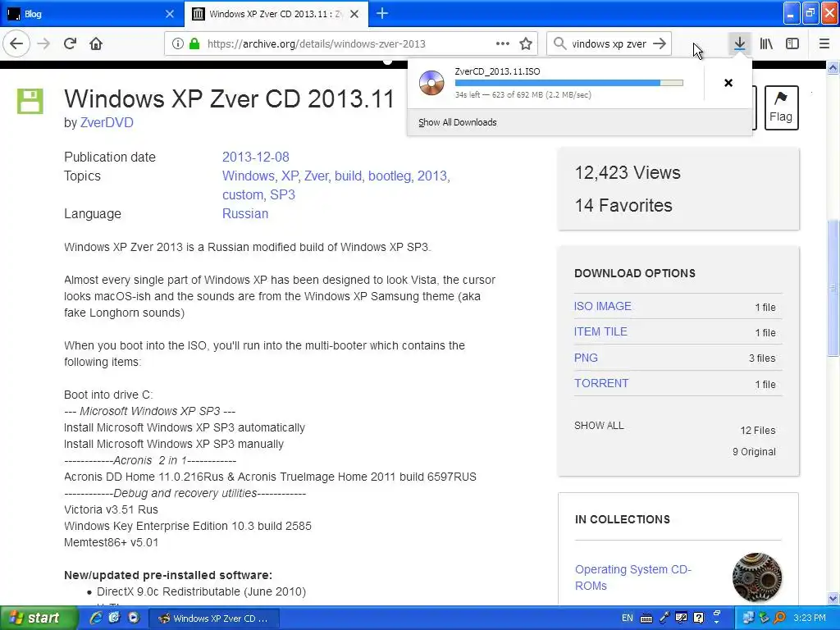The width and height of the screenshot is (840, 630).
Task: Select the Russian language link
Action: pyautogui.click(x=245, y=213)
